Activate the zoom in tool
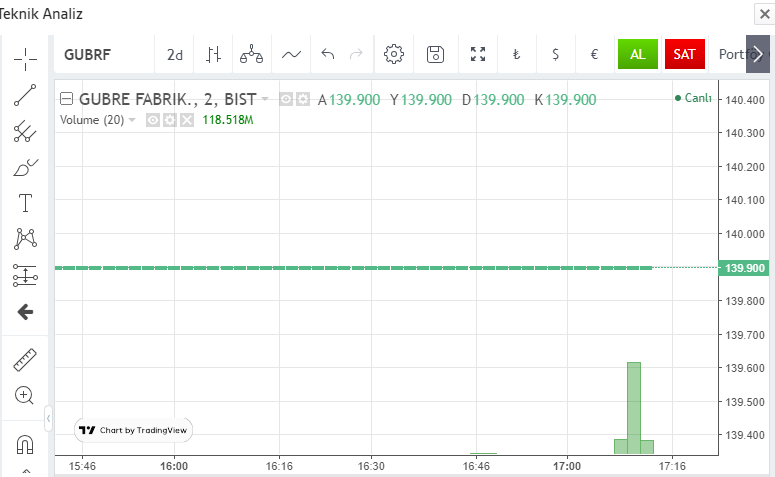The height and width of the screenshot is (477, 775). coord(25,395)
